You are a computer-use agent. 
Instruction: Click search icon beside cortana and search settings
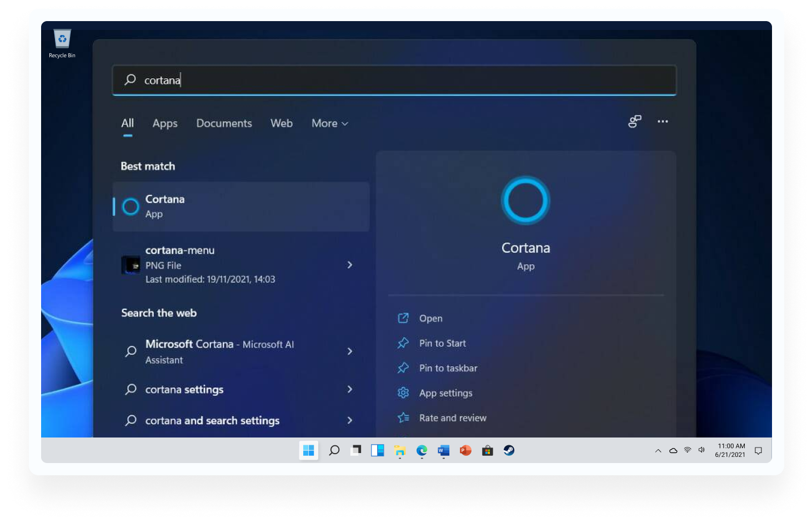pyautogui.click(x=131, y=420)
